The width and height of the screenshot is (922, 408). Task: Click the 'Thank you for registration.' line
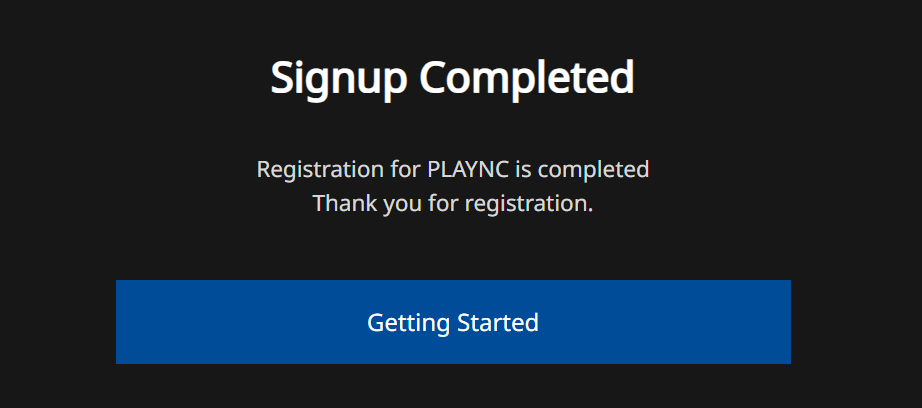tap(452, 203)
